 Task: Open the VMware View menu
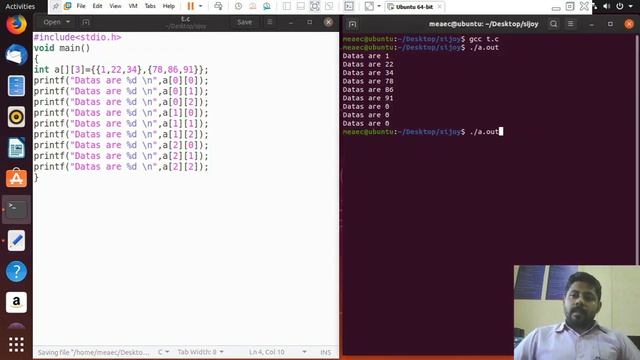[116, 6]
